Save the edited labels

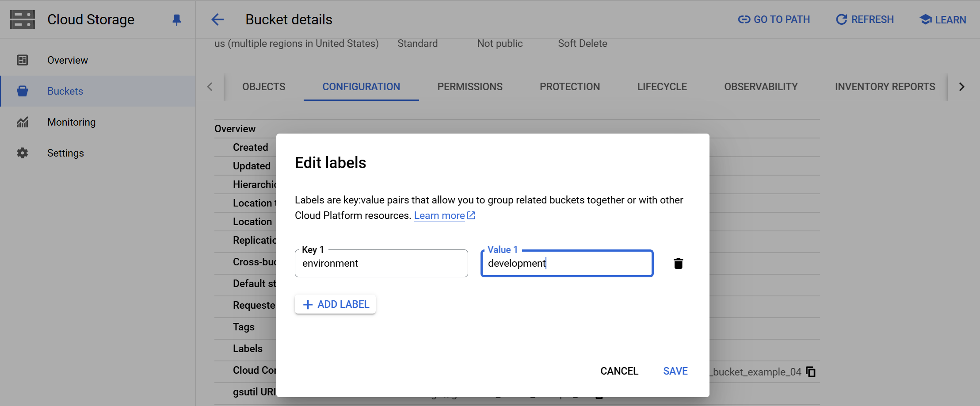click(x=675, y=371)
